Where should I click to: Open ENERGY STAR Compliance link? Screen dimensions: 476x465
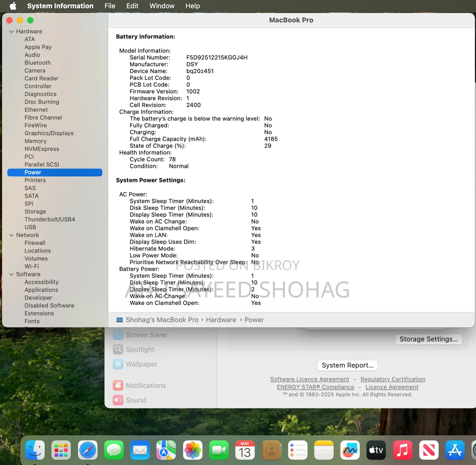[x=315, y=387]
